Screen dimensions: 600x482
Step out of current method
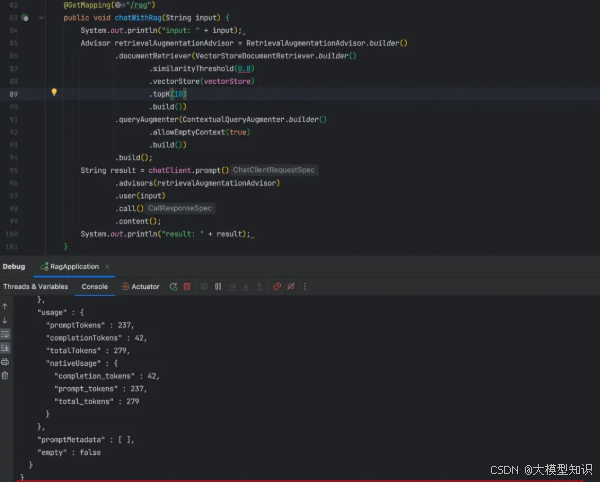pyautogui.click(x=259, y=287)
